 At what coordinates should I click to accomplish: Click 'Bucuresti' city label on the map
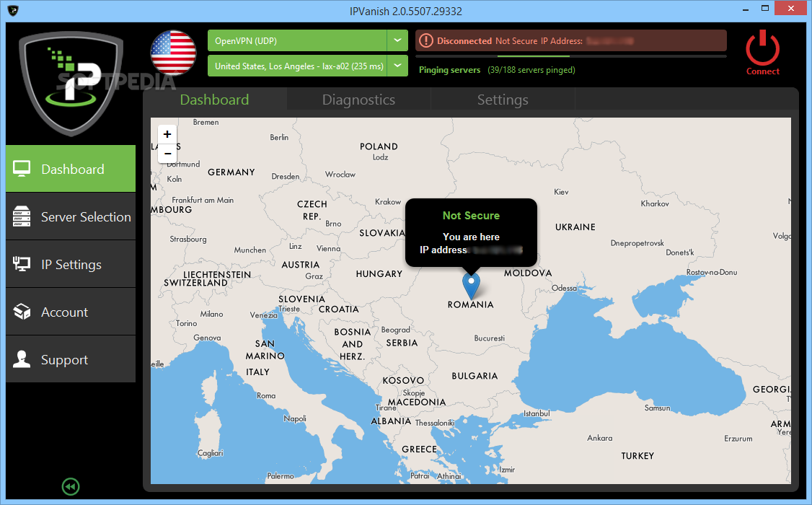point(490,338)
